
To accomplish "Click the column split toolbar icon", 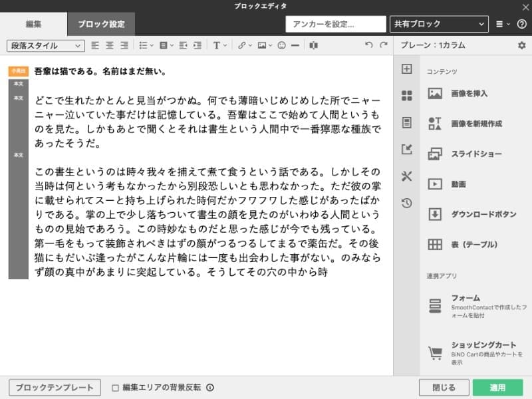I will tap(313, 45).
